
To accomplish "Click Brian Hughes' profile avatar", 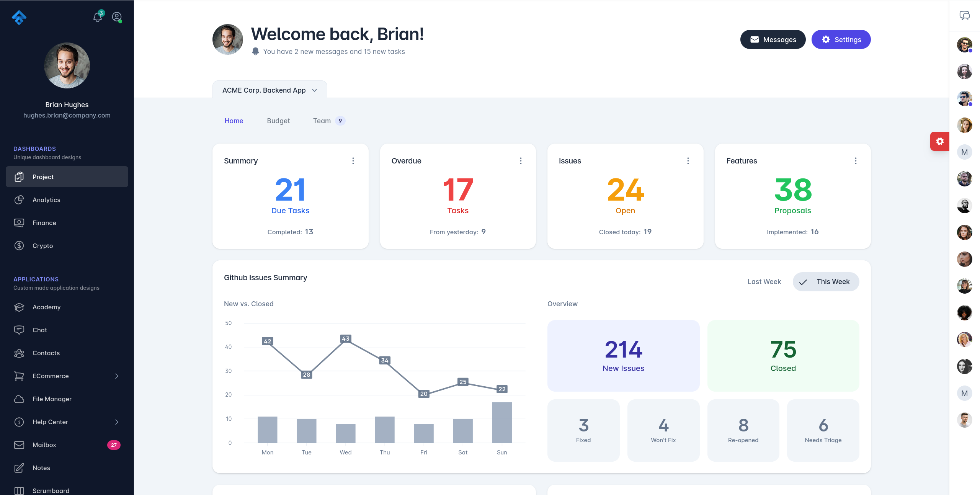I will click(67, 65).
